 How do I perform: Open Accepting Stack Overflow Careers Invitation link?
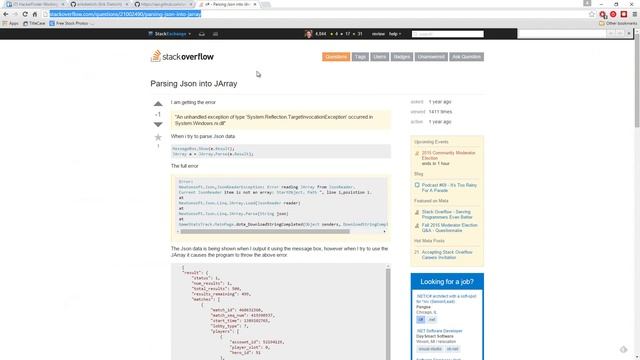click(447, 255)
